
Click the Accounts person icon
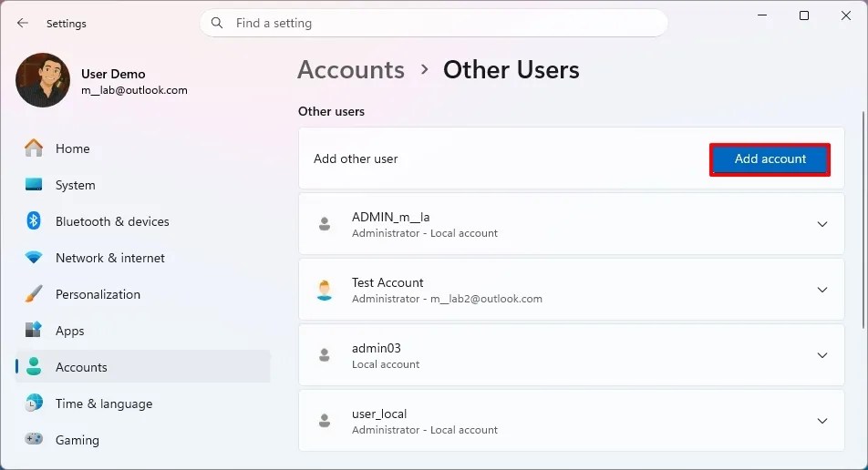coord(34,366)
